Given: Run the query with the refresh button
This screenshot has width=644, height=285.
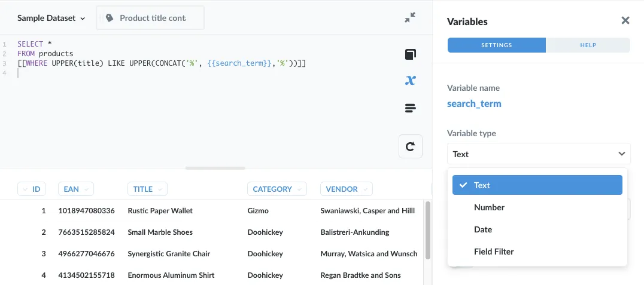Looking at the screenshot, I should click(410, 146).
